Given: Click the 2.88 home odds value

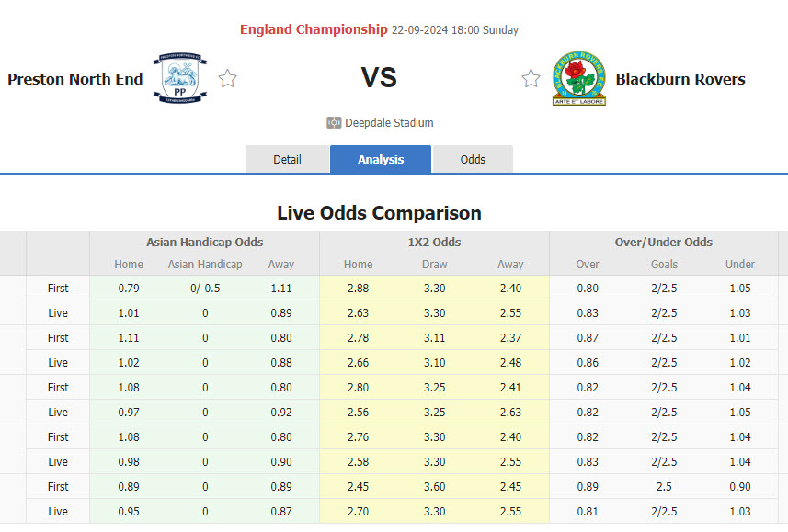Looking at the screenshot, I should coord(358,288).
